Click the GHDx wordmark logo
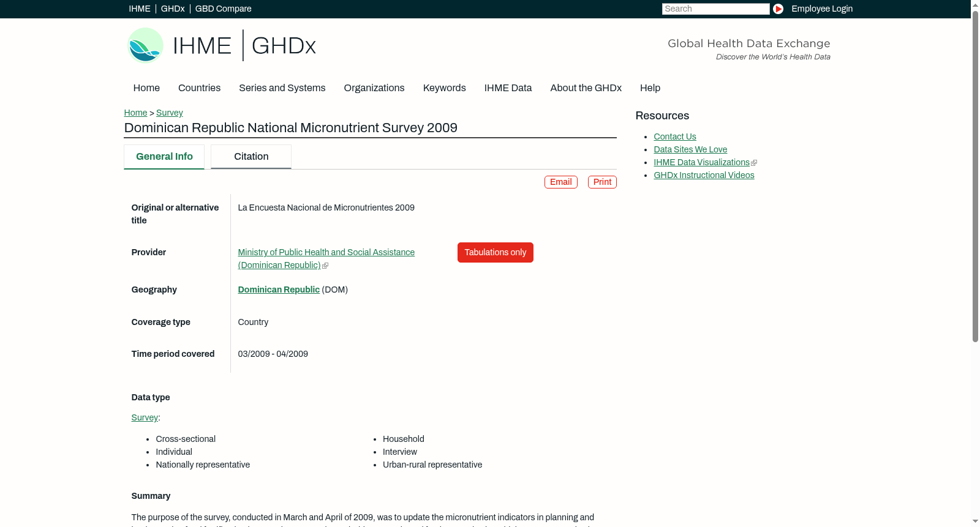The height and width of the screenshot is (527, 980). [x=284, y=46]
